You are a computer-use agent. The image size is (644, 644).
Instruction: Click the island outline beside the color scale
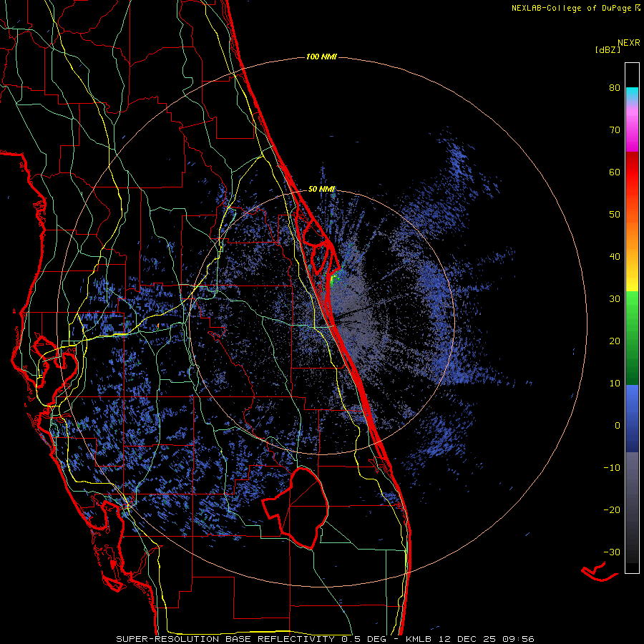(x=599, y=572)
